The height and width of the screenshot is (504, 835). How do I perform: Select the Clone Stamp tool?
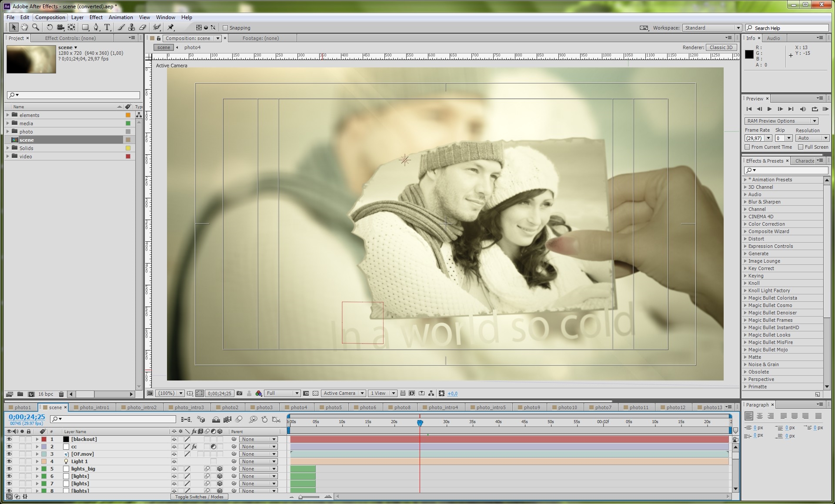click(131, 27)
